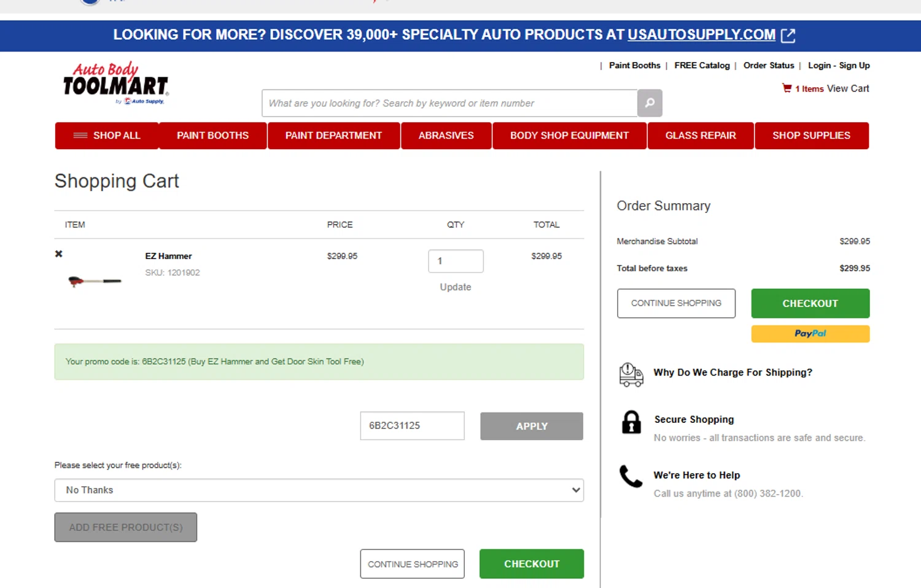
Task: Click Add Free Product(s) button
Action: click(x=126, y=527)
